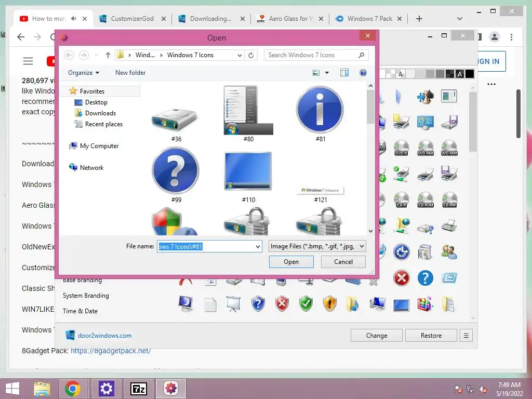Image resolution: width=532 pixels, height=399 pixels.
Task: Click the File name input field
Action: click(206, 246)
